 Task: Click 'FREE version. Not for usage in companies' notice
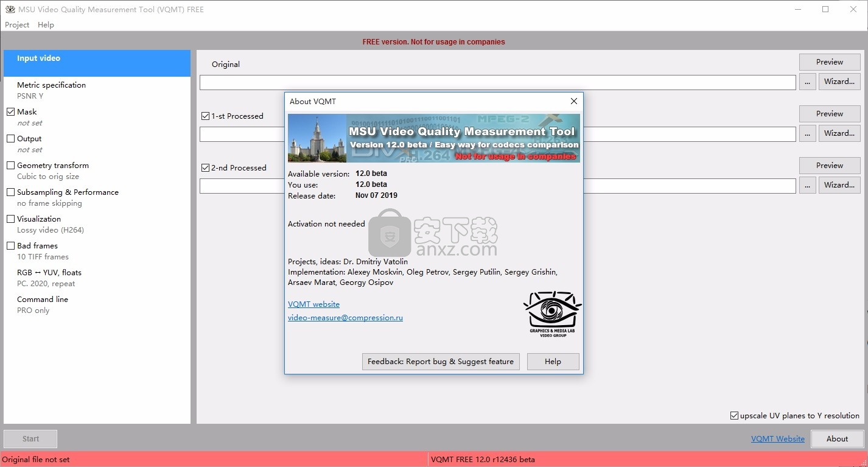pos(433,42)
